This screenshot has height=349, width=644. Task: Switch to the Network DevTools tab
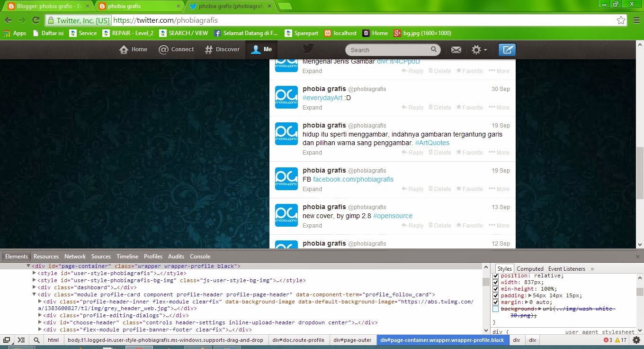click(75, 257)
